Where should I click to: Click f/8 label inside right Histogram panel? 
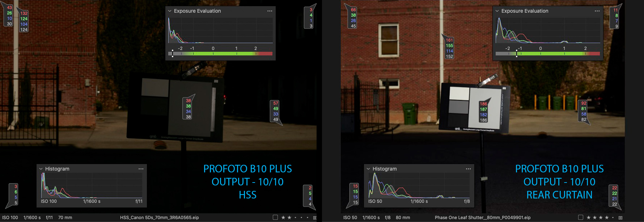(x=467, y=201)
